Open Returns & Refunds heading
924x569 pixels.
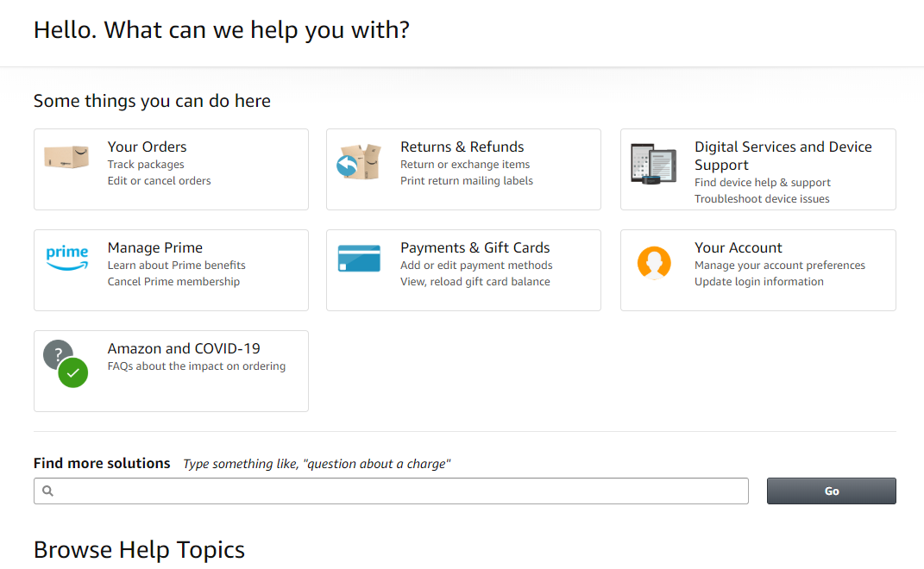pos(462,147)
